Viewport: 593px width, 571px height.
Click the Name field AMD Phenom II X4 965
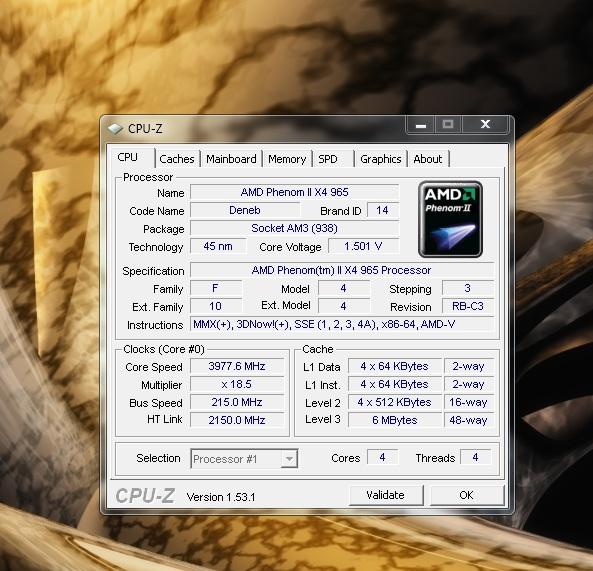[x=294, y=192]
